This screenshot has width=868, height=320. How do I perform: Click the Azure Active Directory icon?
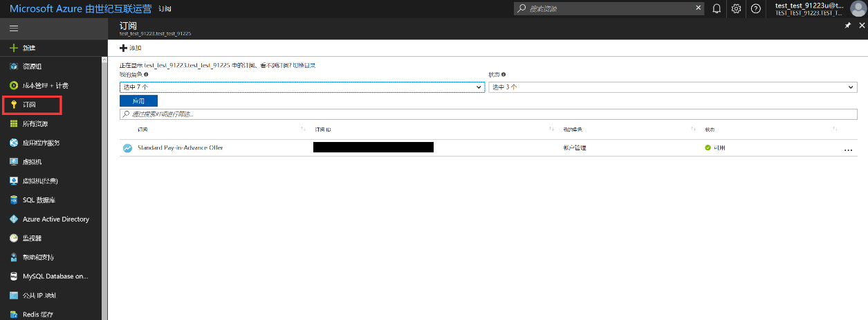14,219
